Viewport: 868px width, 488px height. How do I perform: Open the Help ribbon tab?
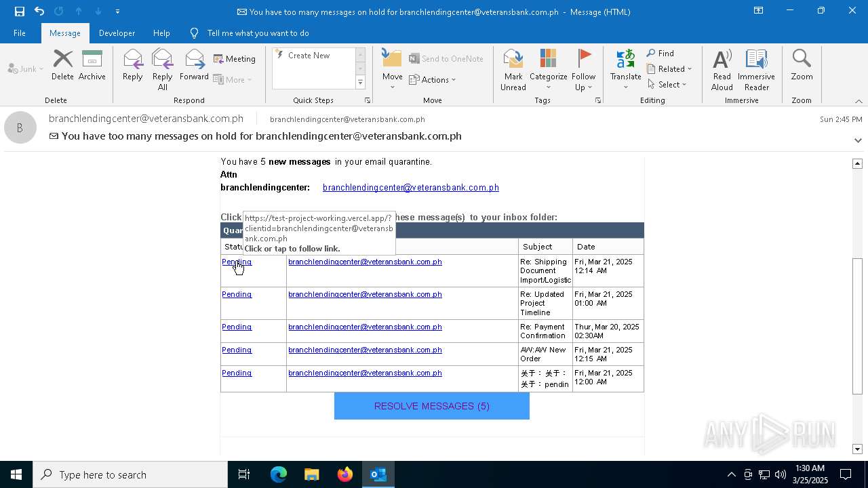click(x=161, y=33)
